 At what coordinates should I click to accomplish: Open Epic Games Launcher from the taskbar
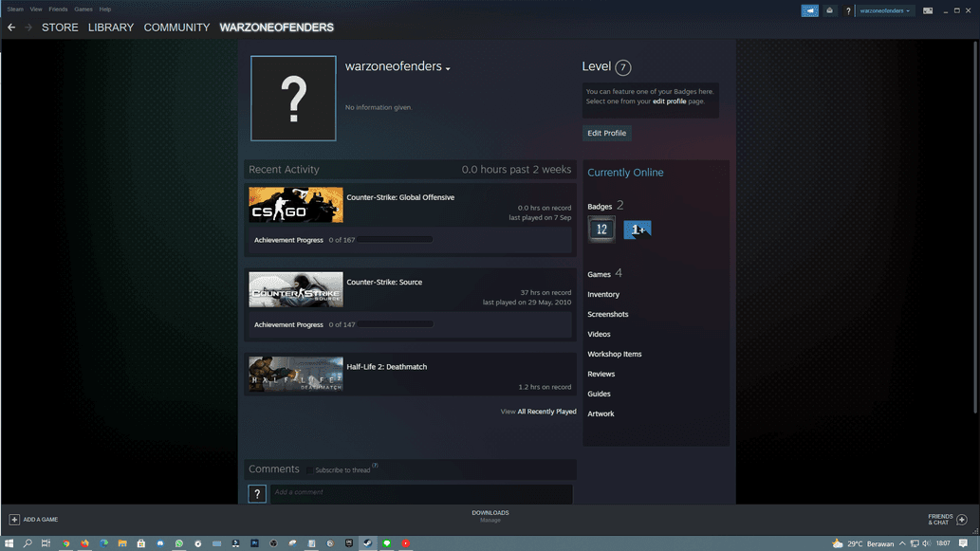[349, 543]
